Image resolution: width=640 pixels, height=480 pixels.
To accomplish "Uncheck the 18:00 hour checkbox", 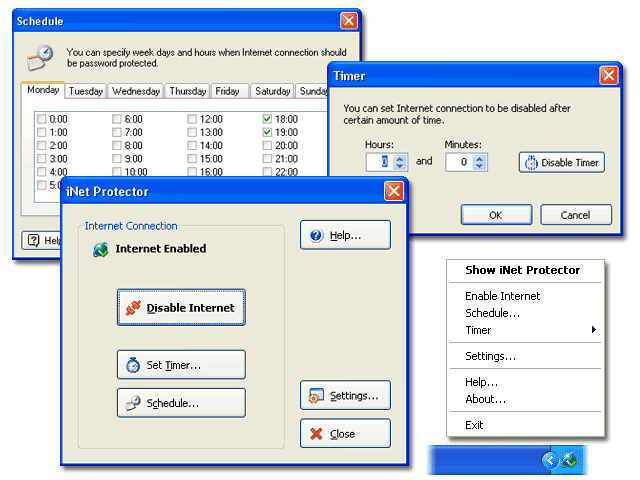I will point(267,119).
